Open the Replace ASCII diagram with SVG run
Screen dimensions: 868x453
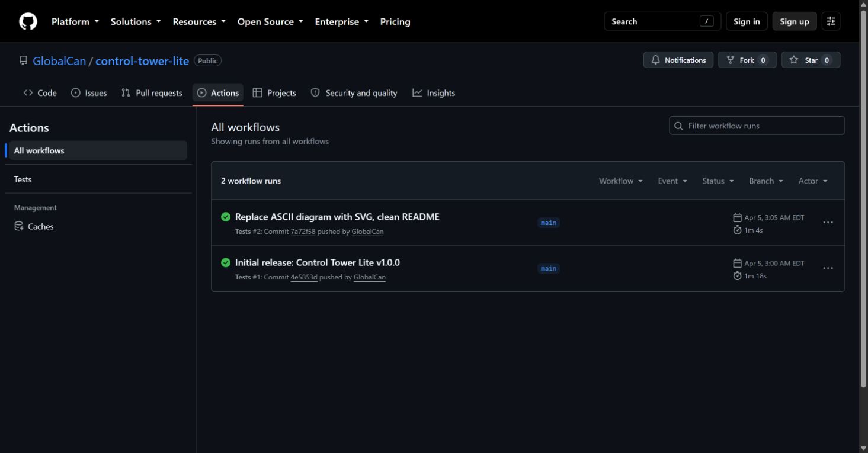pos(337,217)
